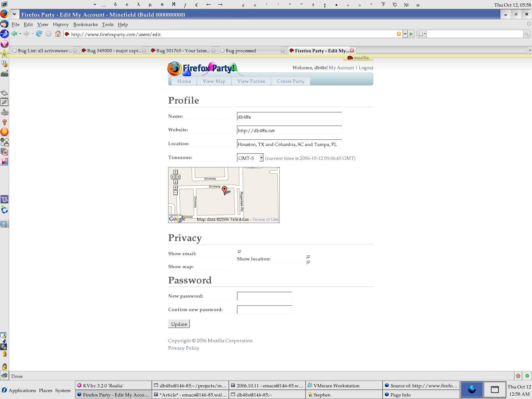Open the Privacy Policy link
The image size is (532, 399).
tap(184, 348)
